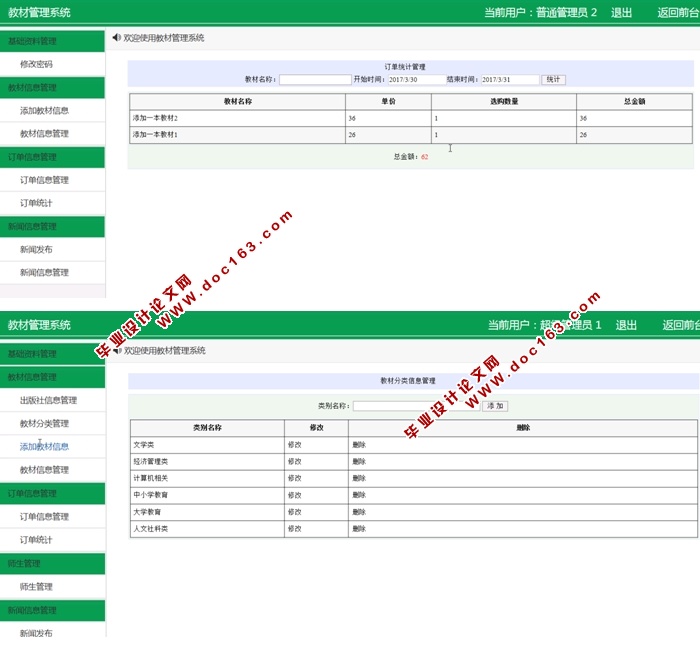Image resolution: width=700 pixels, height=655 pixels.
Task: Open 新闻发布 in 超级管理员 1 sidebar
Action: tap(36, 633)
